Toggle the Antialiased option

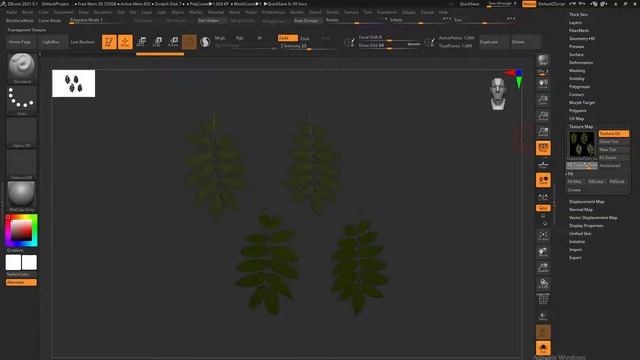tap(613, 166)
